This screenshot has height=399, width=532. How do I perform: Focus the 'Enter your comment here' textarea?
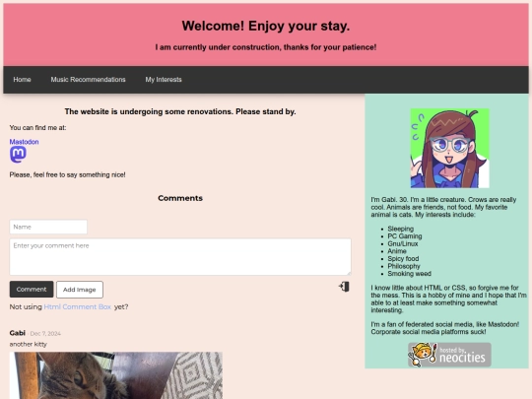coord(180,257)
